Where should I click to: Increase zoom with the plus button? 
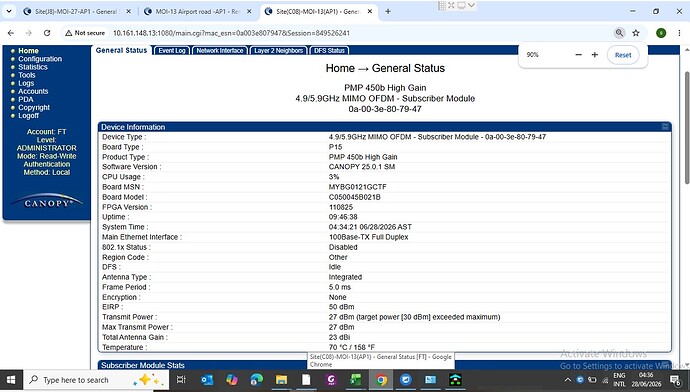595,55
